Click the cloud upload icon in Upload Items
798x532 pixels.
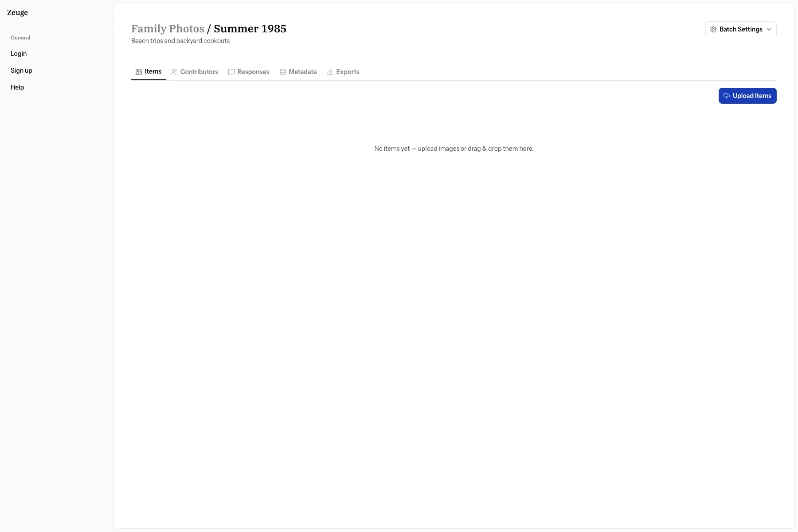(x=726, y=96)
